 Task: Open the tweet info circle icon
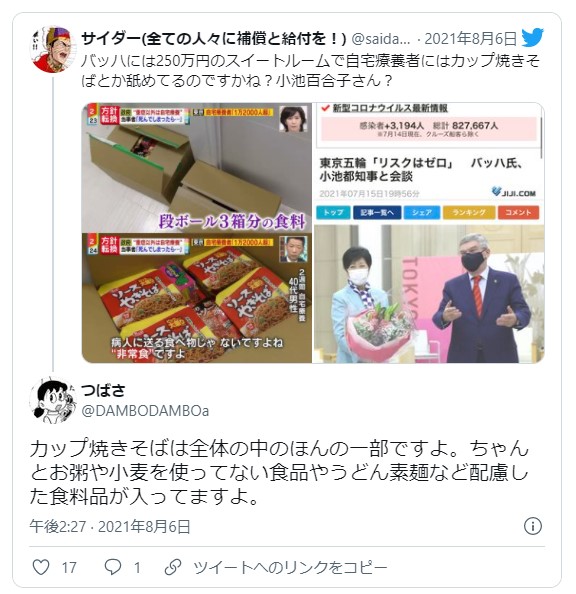(533, 526)
